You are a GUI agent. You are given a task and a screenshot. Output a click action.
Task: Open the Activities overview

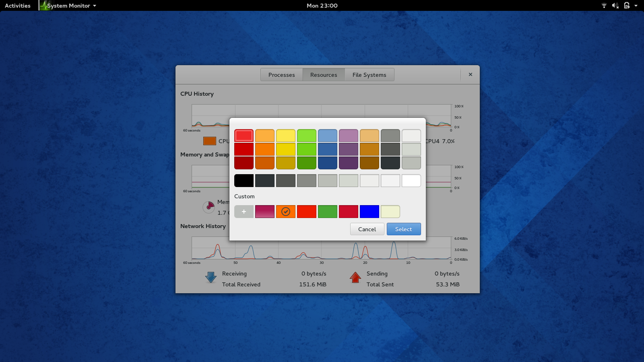17,5
